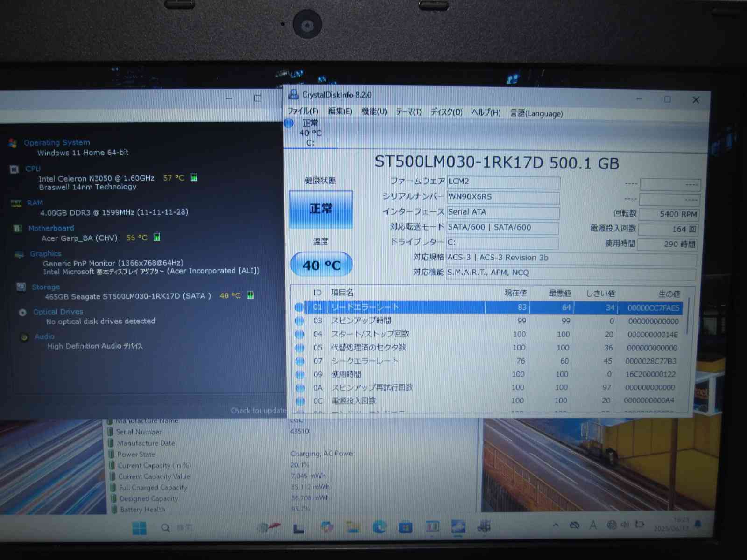Click the Motherboard temperature graph icon
Screen dimensions: 747x560
pyautogui.click(x=157, y=237)
